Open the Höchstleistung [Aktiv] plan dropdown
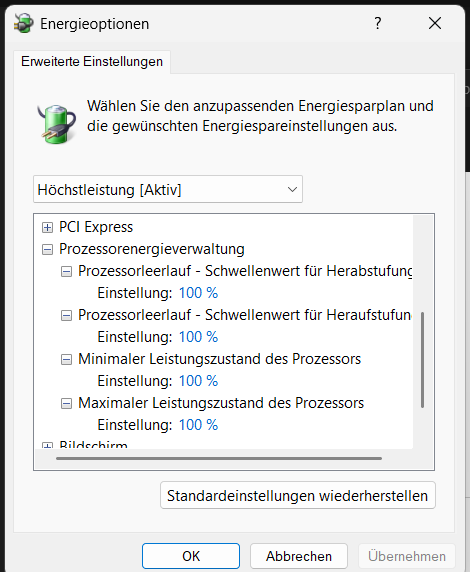The width and height of the screenshot is (470, 572). (168, 189)
